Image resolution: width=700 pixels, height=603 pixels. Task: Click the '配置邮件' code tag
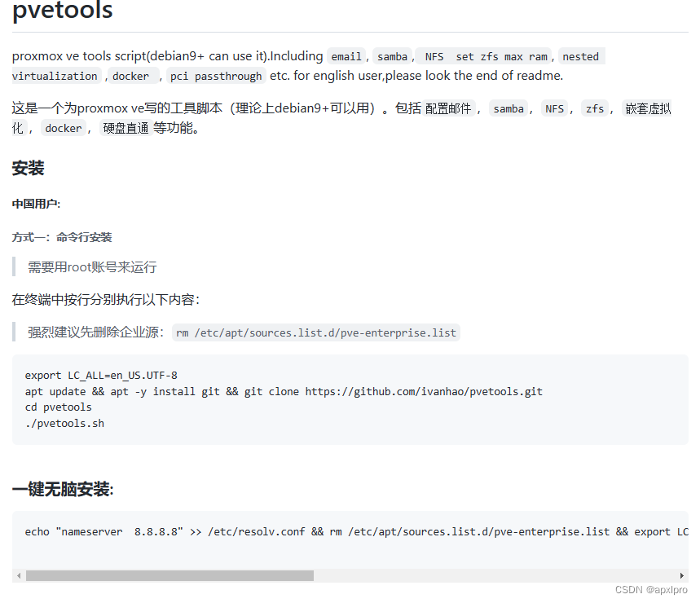[x=448, y=108]
